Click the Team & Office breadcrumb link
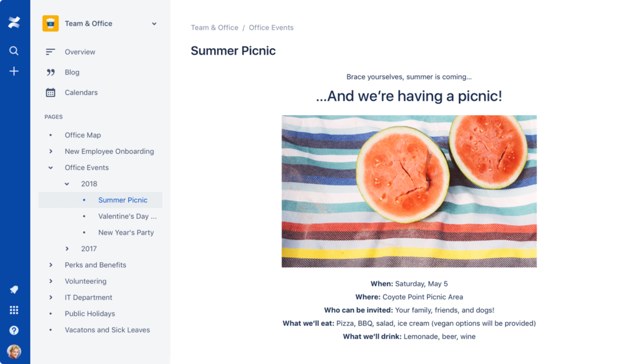 [215, 28]
